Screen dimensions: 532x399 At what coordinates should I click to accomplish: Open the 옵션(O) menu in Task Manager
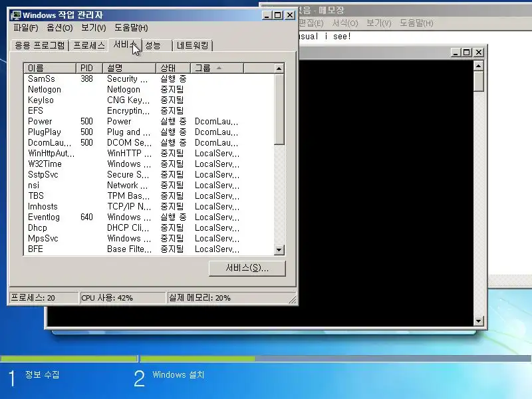click(x=60, y=28)
